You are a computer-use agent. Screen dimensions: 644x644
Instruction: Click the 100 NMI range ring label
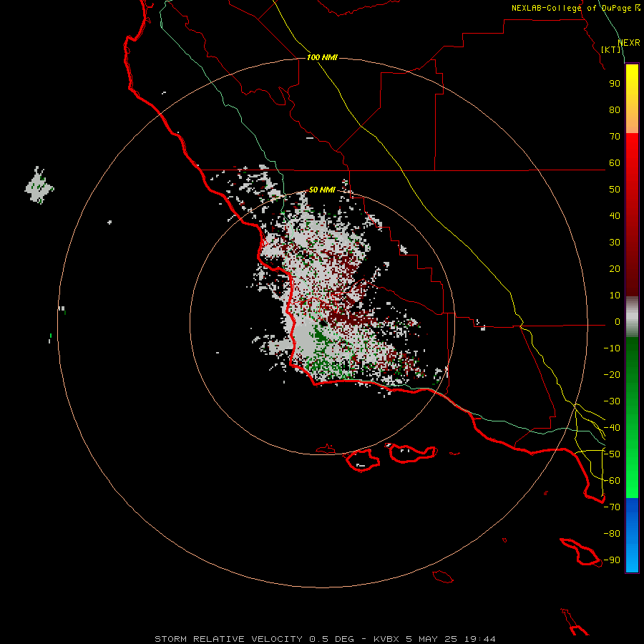click(322, 57)
